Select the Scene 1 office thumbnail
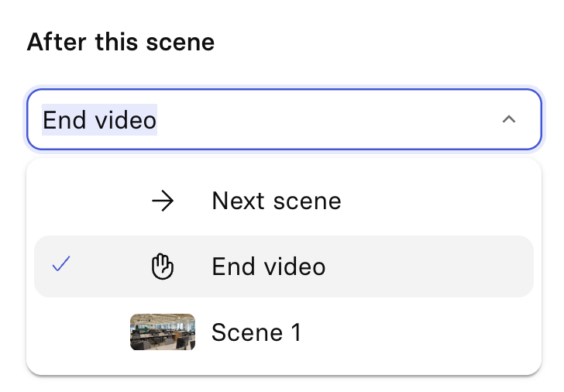 click(x=163, y=332)
